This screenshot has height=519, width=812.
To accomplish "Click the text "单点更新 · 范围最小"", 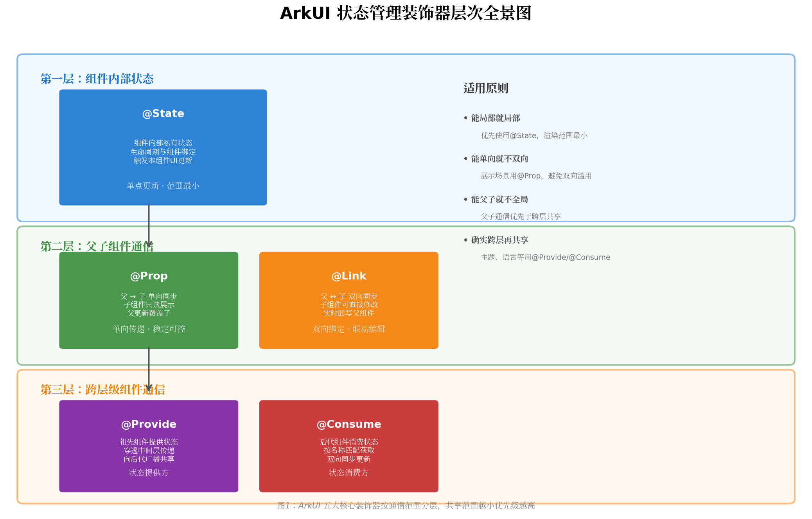I will point(163,186).
